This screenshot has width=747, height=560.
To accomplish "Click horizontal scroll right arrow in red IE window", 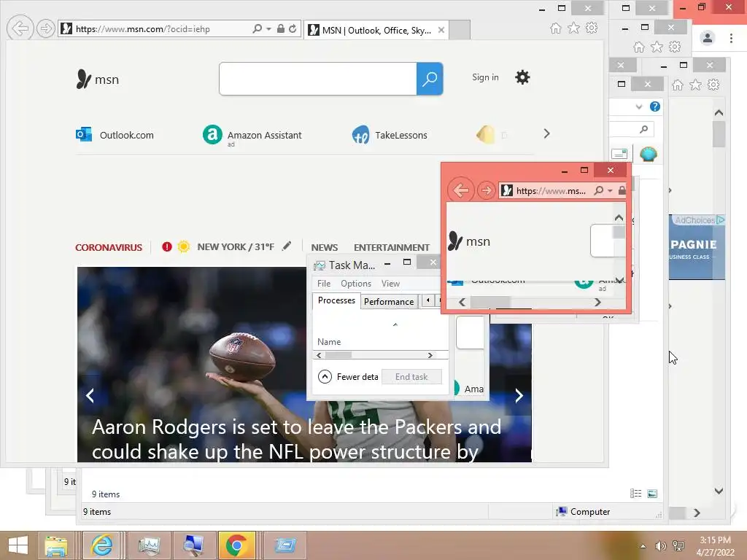I will point(597,303).
